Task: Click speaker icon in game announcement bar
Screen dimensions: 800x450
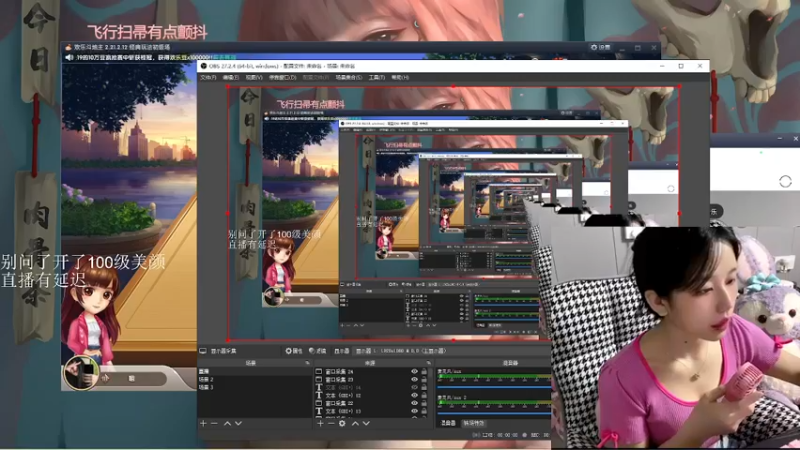Action: (69, 58)
